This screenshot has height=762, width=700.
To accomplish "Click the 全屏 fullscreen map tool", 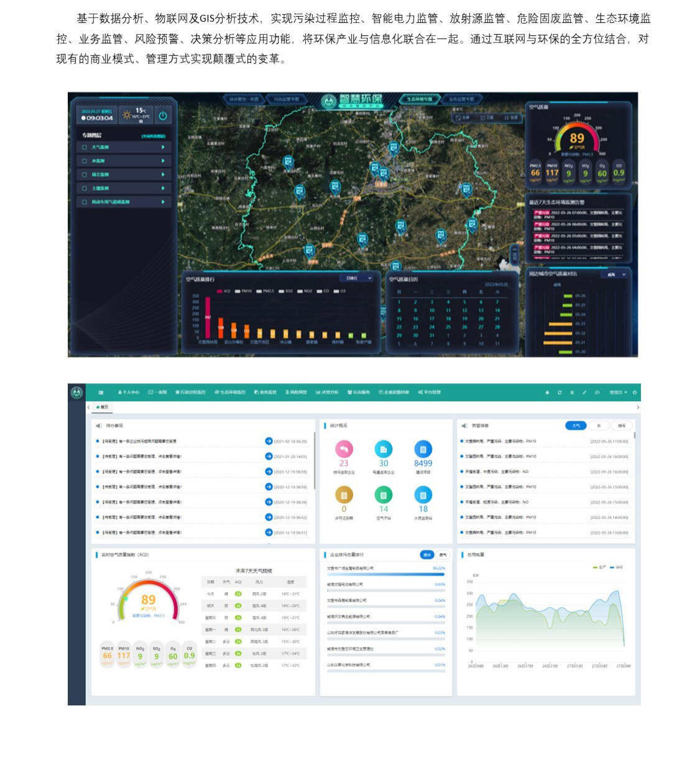I will 463,117.
